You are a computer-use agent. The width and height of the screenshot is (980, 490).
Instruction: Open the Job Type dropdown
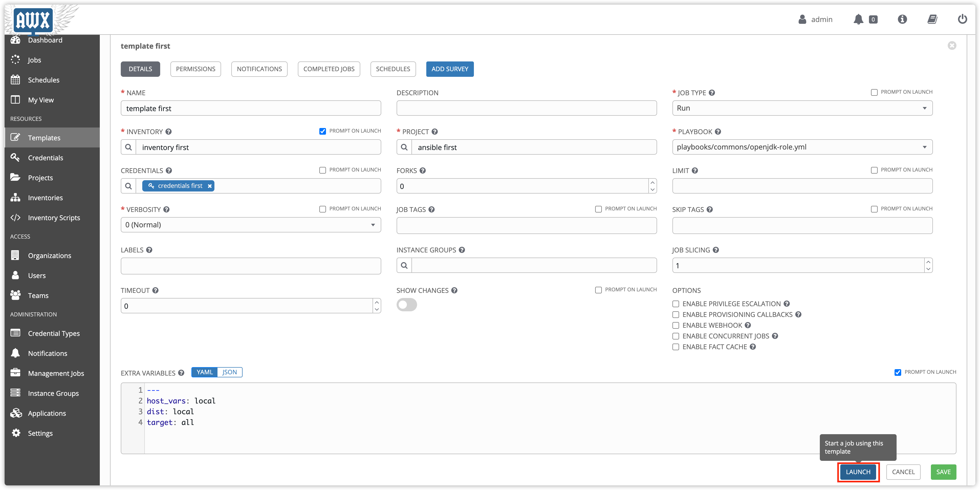pos(802,108)
